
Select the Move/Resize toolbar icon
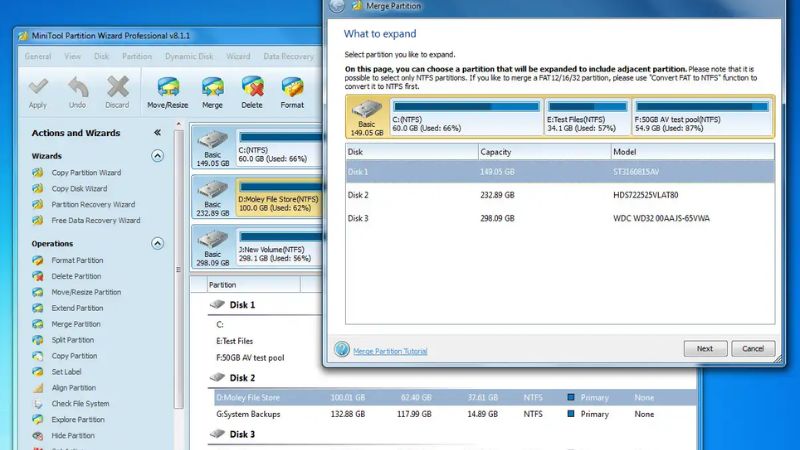click(168, 87)
